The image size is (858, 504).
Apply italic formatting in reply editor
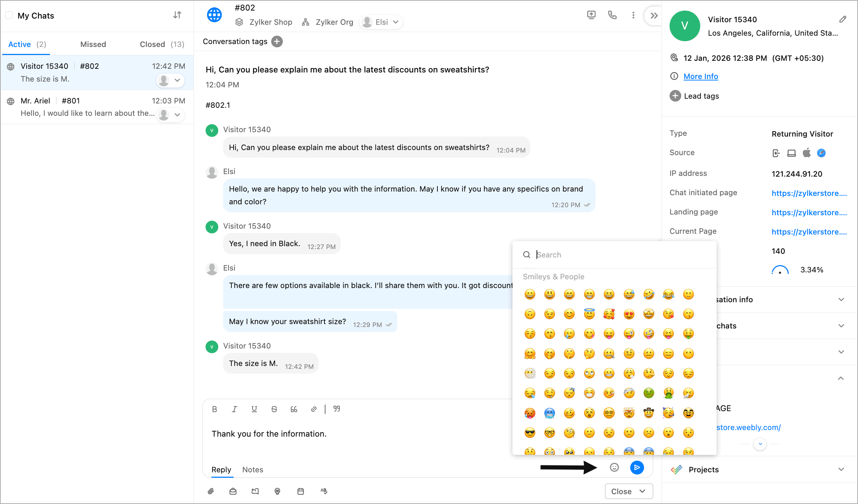tap(234, 409)
